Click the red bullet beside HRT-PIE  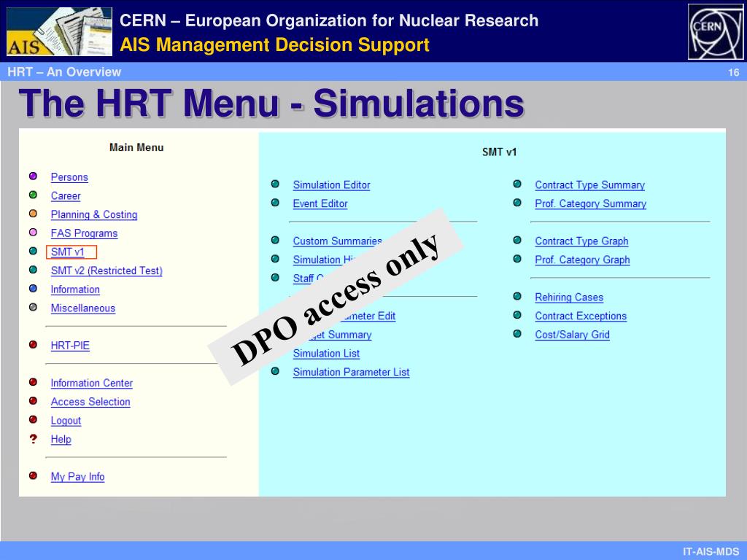(x=33, y=344)
